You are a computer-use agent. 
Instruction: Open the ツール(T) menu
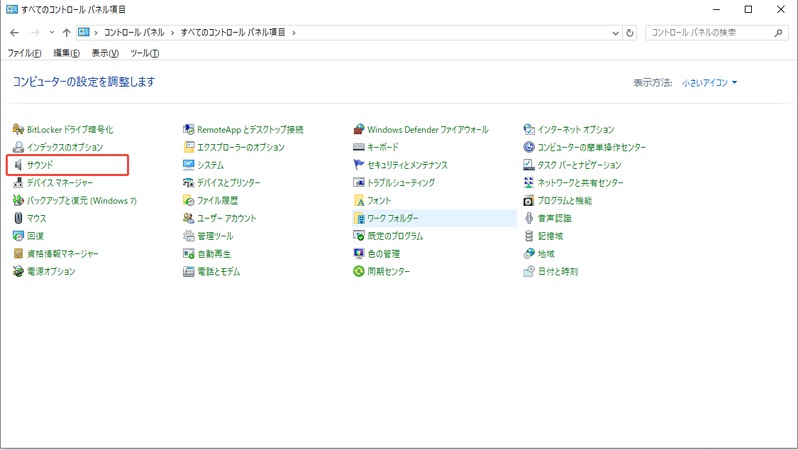[x=145, y=53]
